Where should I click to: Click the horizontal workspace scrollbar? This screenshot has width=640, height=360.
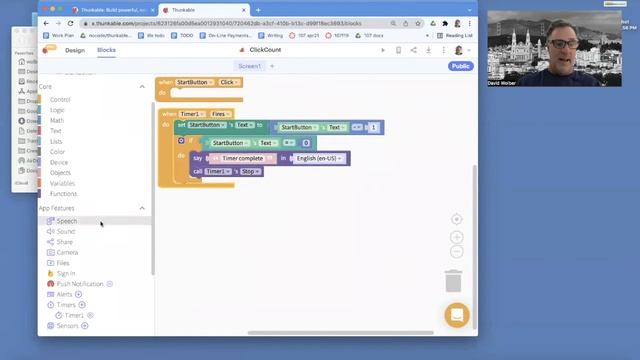click(340, 333)
